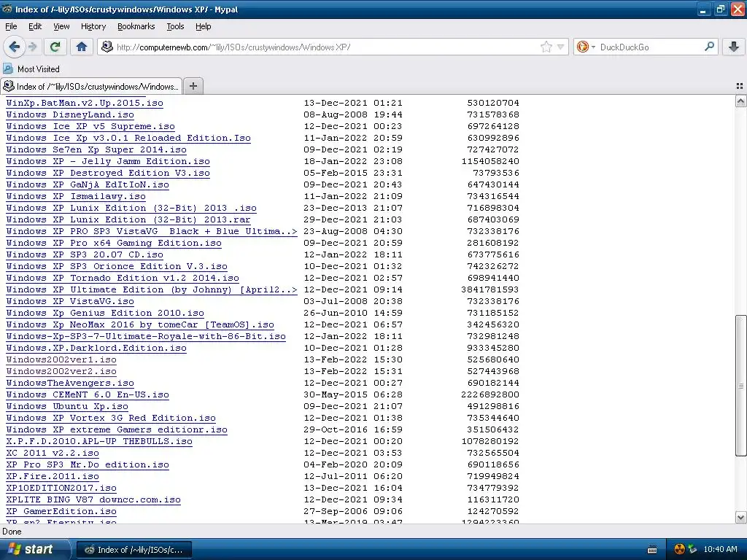Viewport: 747px width, 560px height.
Task: Select the size value 1154058240
Action: pos(490,161)
